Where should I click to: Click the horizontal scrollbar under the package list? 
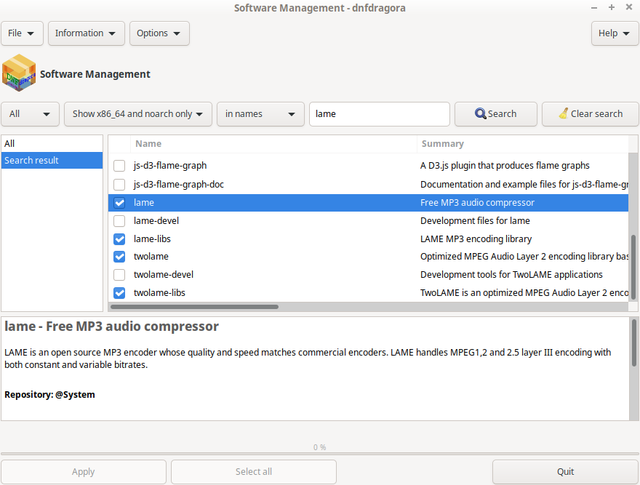pos(194,307)
